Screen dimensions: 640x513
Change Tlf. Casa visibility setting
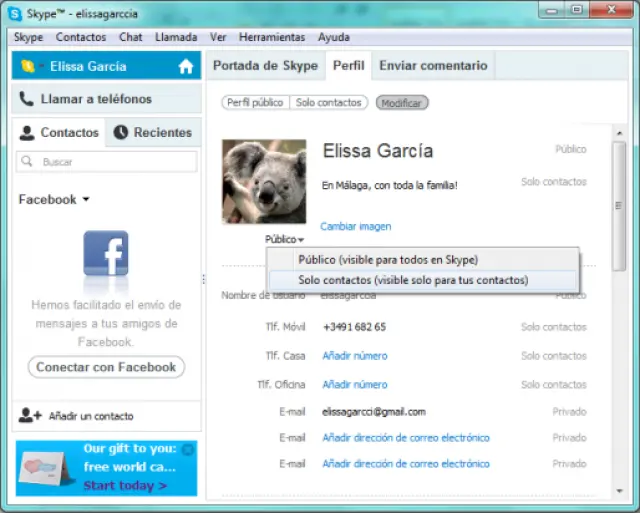[553, 356]
